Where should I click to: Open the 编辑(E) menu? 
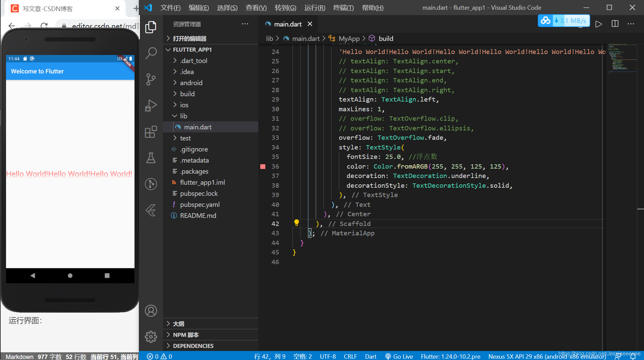tap(199, 8)
